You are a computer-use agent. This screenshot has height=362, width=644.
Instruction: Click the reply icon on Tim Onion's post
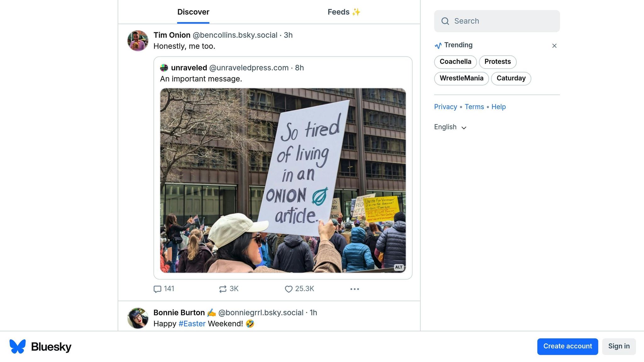point(158,289)
